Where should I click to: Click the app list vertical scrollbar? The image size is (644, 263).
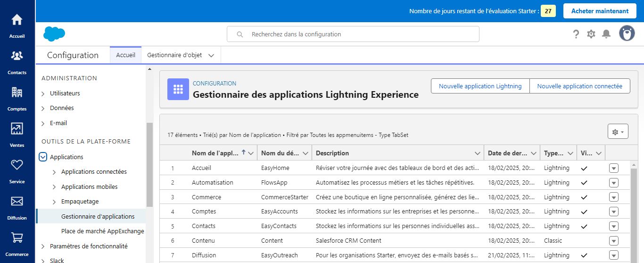634,215
